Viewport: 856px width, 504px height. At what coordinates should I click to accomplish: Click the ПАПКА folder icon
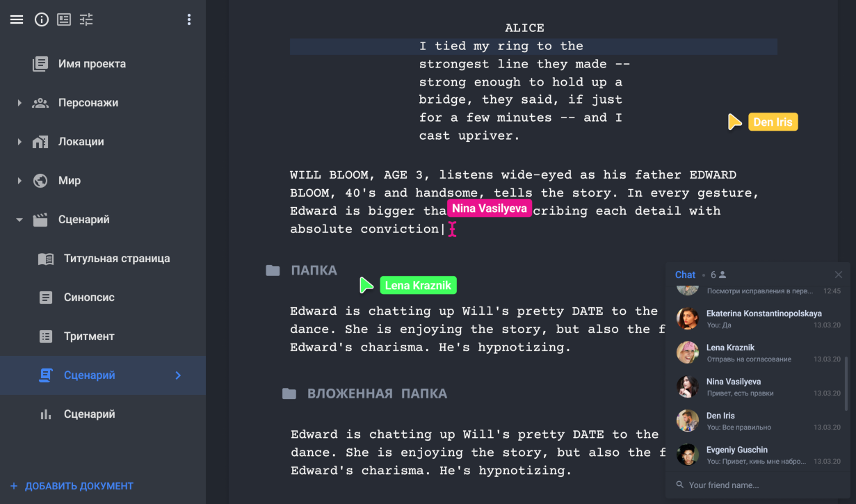coord(273,270)
